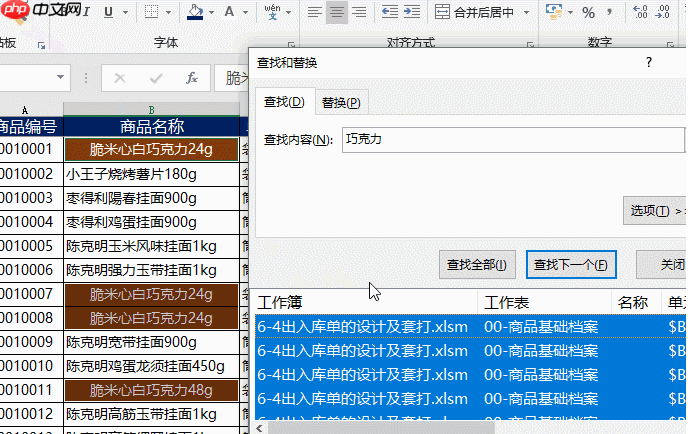Sort results by 工作簿 column header
The width and height of the screenshot is (697, 434).
click(x=366, y=303)
